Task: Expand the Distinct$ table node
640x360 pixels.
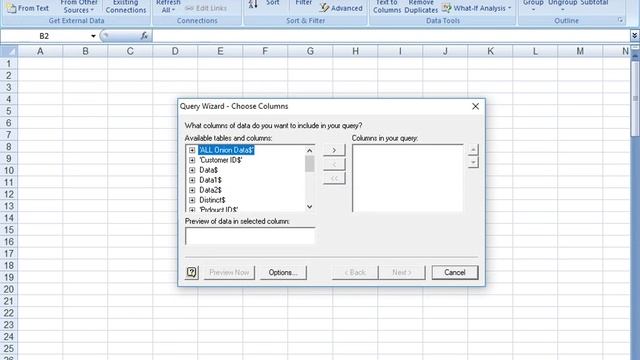Action: pyautogui.click(x=192, y=200)
